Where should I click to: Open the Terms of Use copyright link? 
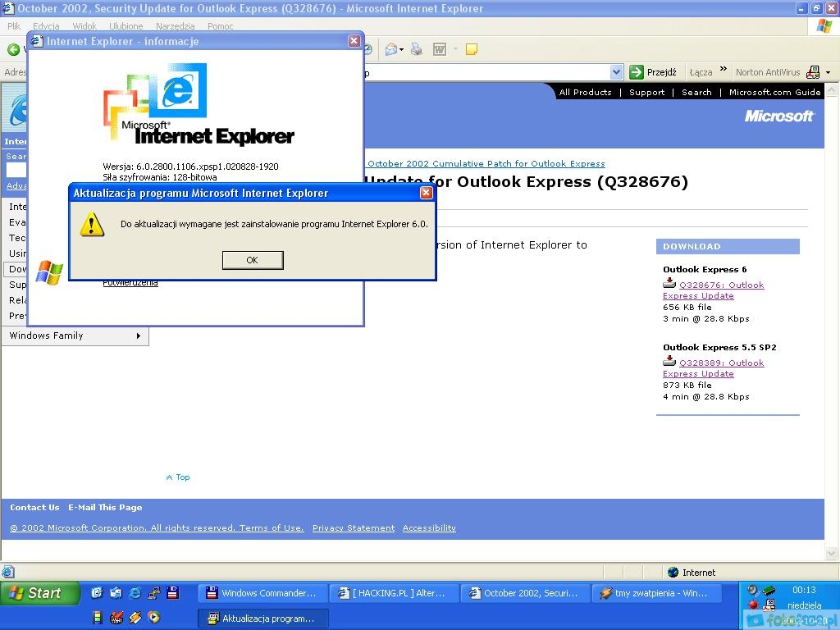click(x=157, y=527)
